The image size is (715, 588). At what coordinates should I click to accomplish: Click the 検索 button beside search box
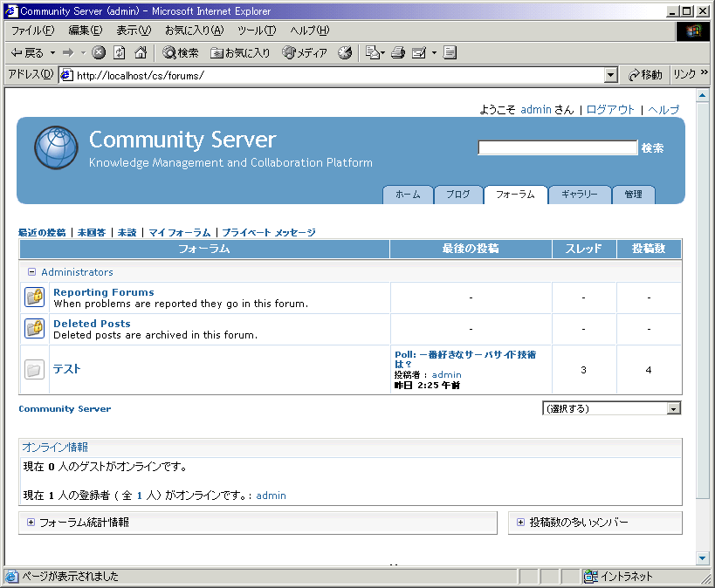click(652, 148)
